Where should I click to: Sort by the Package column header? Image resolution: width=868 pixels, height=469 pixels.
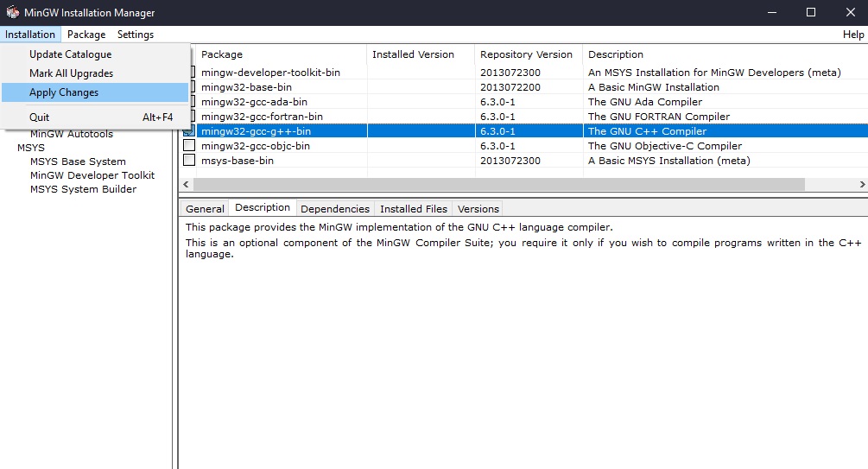coord(282,54)
